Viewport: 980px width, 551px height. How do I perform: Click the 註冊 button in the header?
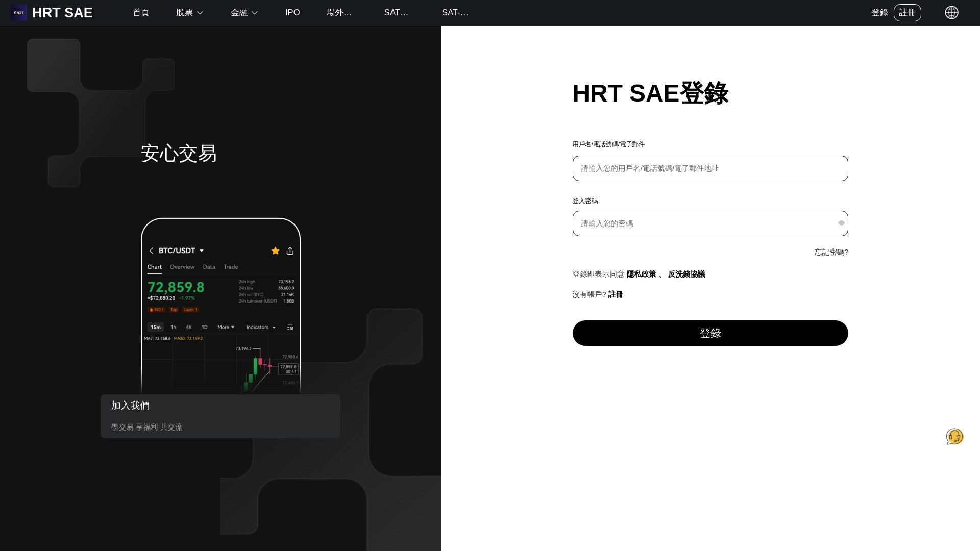[x=908, y=13]
